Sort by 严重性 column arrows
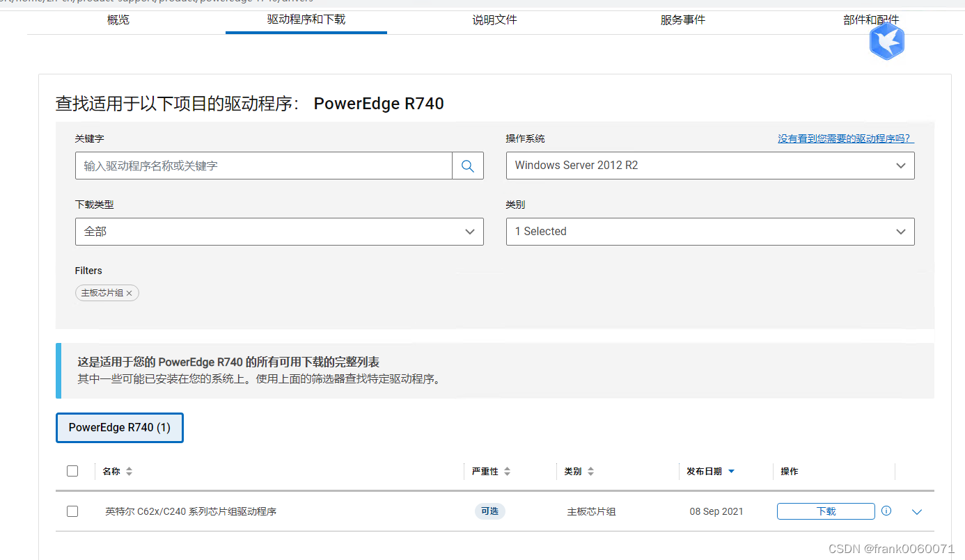 (x=507, y=471)
